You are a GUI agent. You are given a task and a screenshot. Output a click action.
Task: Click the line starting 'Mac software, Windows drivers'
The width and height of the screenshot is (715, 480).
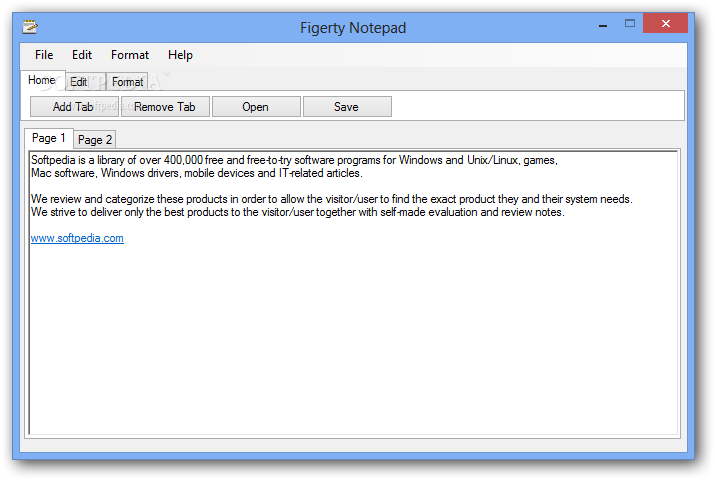click(x=197, y=173)
